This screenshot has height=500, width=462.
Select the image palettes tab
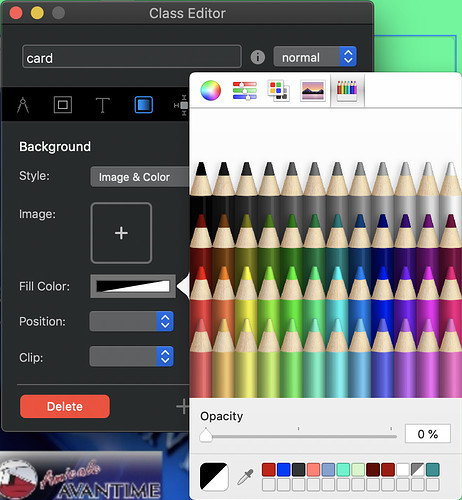[x=312, y=90]
